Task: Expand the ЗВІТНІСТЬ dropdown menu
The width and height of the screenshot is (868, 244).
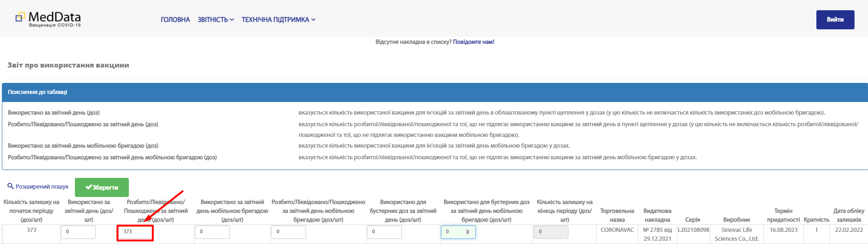Action: (215, 20)
